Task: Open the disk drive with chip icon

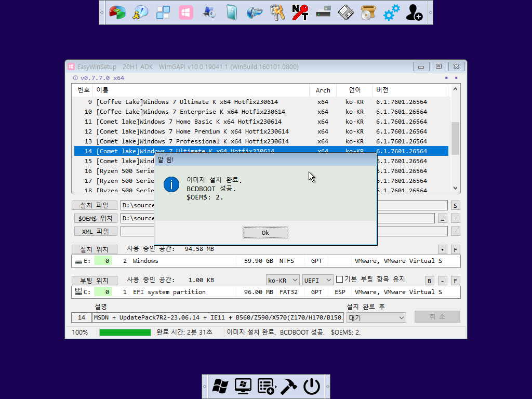Action: [323, 12]
